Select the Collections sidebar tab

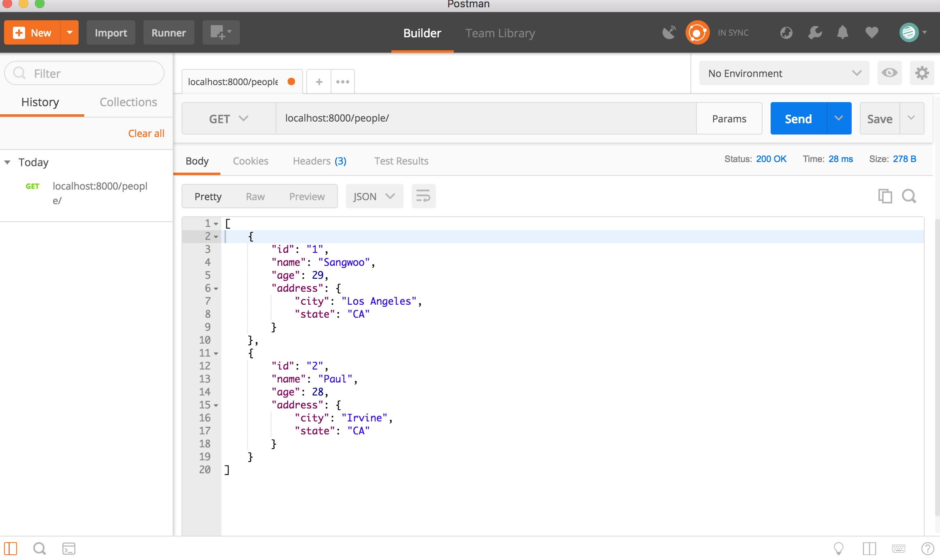click(x=128, y=102)
